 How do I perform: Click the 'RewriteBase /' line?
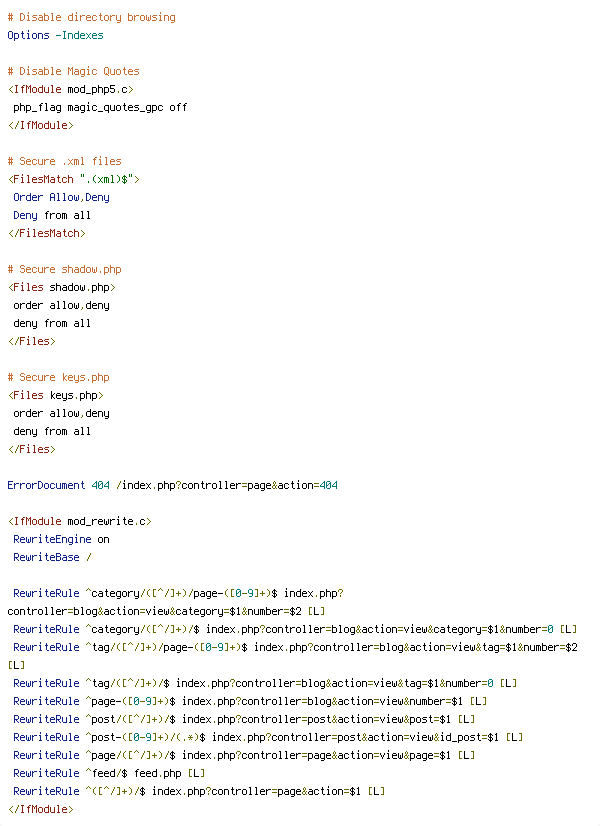point(52,557)
